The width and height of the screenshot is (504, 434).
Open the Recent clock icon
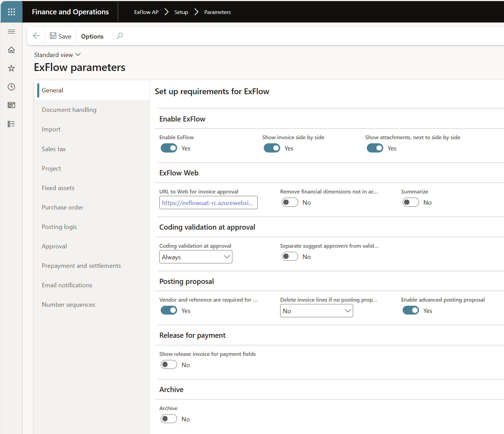tap(11, 87)
